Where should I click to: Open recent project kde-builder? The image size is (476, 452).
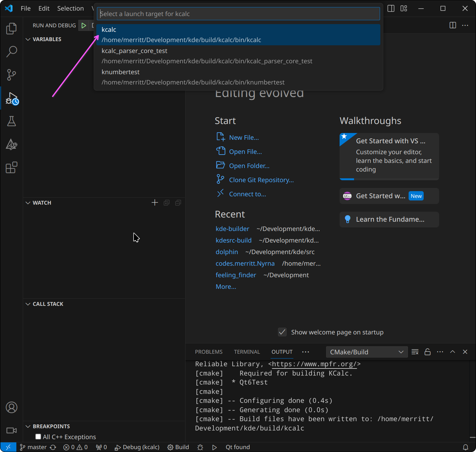pyautogui.click(x=232, y=229)
